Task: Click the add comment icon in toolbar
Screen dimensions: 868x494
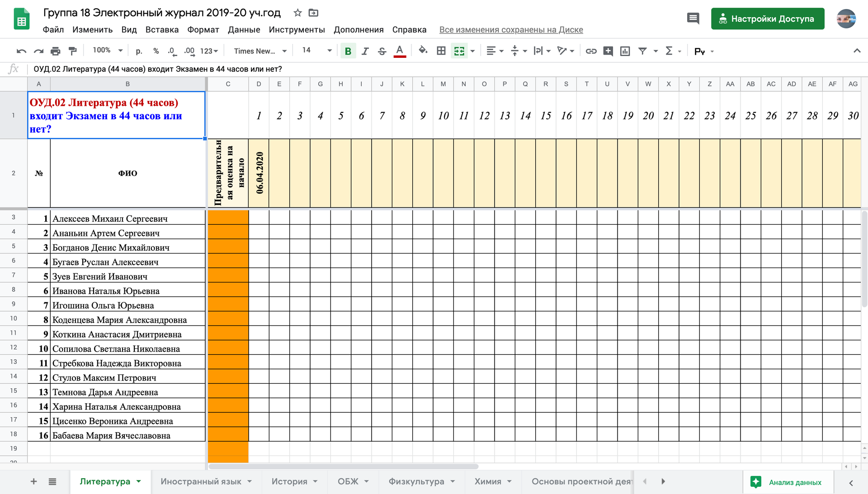Action: tap(608, 51)
